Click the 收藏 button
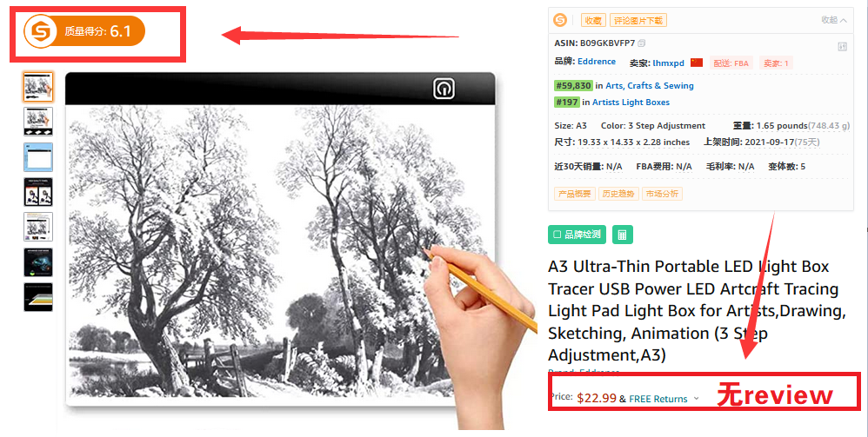This screenshot has width=868, height=437. [x=593, y=21]
